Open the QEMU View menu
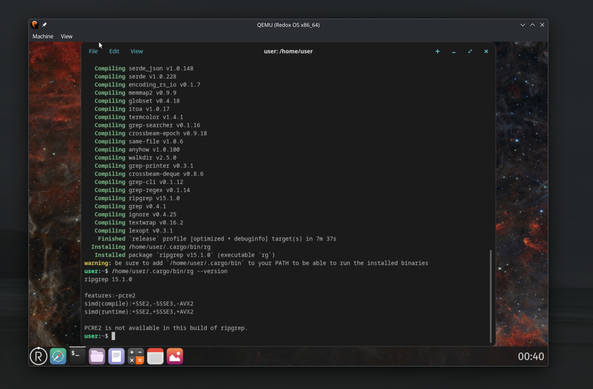Viewport: 593px width, 389px height. click(x=67, y=36)
